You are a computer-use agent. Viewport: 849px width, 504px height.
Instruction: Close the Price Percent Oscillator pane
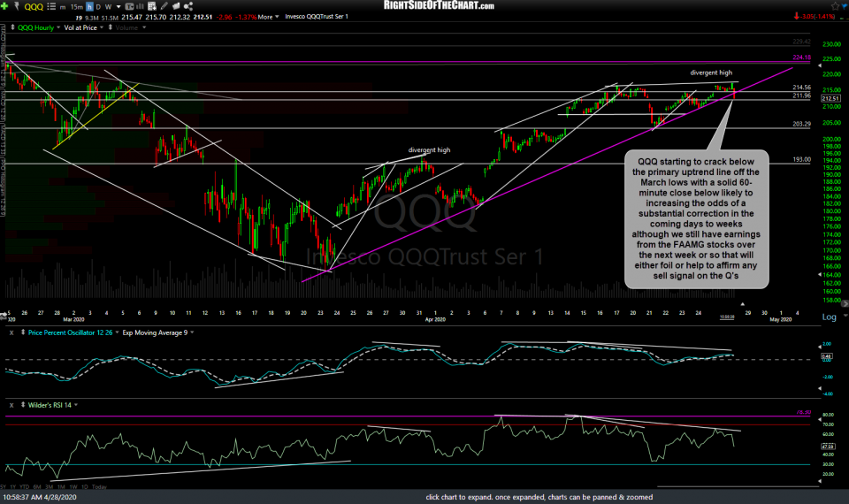tap(11, 332)
